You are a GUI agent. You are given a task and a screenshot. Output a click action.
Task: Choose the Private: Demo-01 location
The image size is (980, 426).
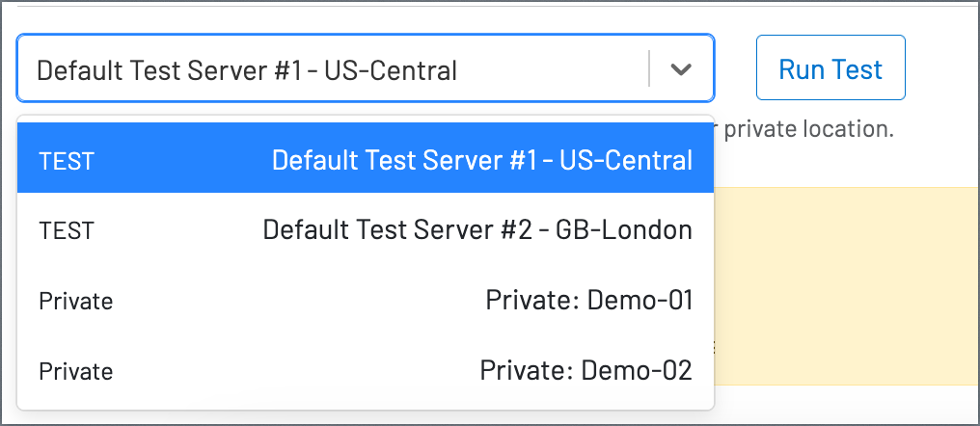pyautogui.click(x=366, y=301)
